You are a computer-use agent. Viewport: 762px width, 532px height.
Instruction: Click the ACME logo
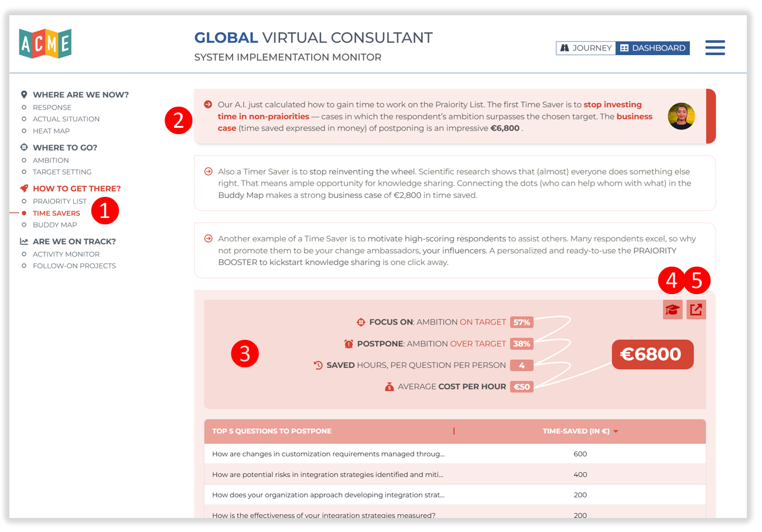pyautogui.click(x=45, y=44)
